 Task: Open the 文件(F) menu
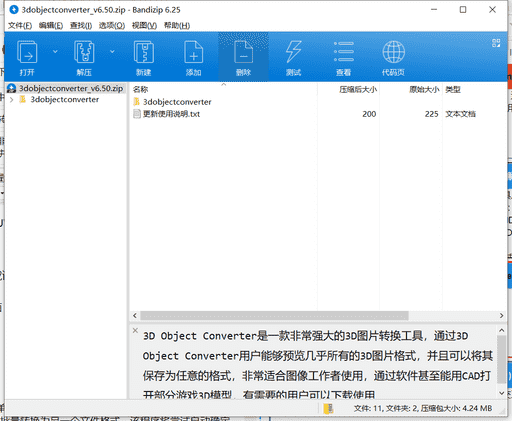[x=20, y=25]
